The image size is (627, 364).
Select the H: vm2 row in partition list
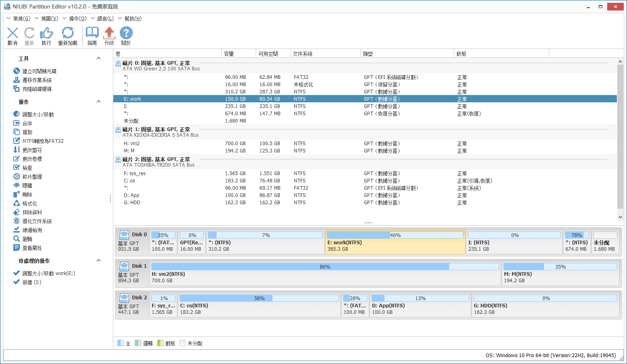(x=132, y=144)
